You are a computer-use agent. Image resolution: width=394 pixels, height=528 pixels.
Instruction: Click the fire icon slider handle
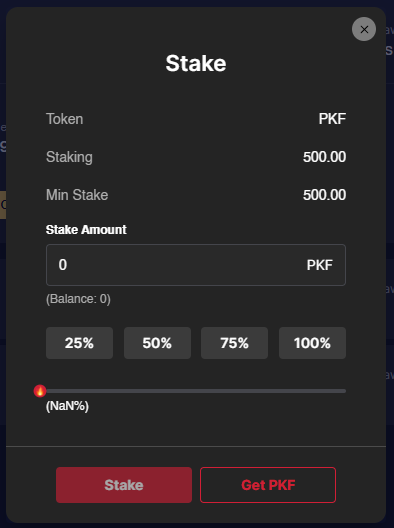coord(40,391)
